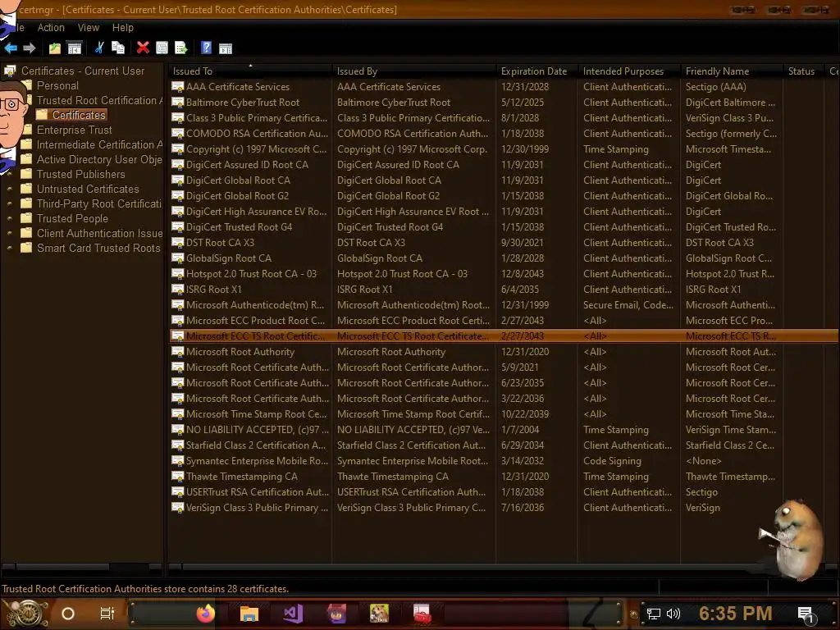Toggle the Show/Hide Action Pane icon
Screen dimensions: 840x630
(226, 48)
